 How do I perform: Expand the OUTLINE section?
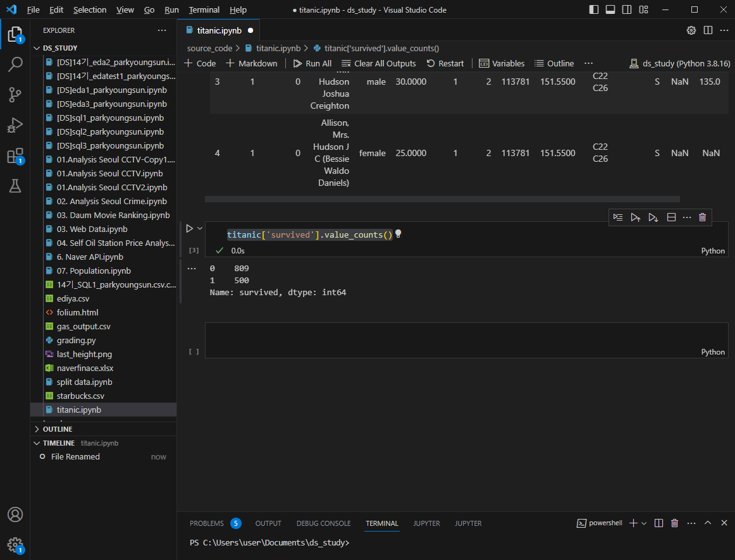103,429
